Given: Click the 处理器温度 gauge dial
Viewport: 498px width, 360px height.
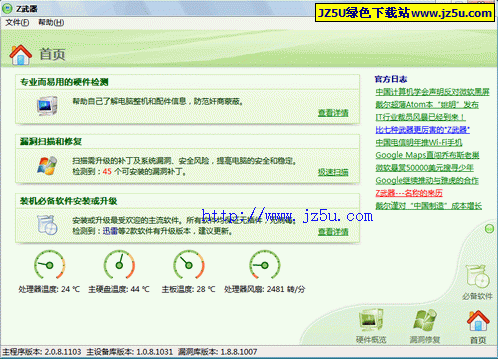Looking at the screenshot, I should 49,265.
